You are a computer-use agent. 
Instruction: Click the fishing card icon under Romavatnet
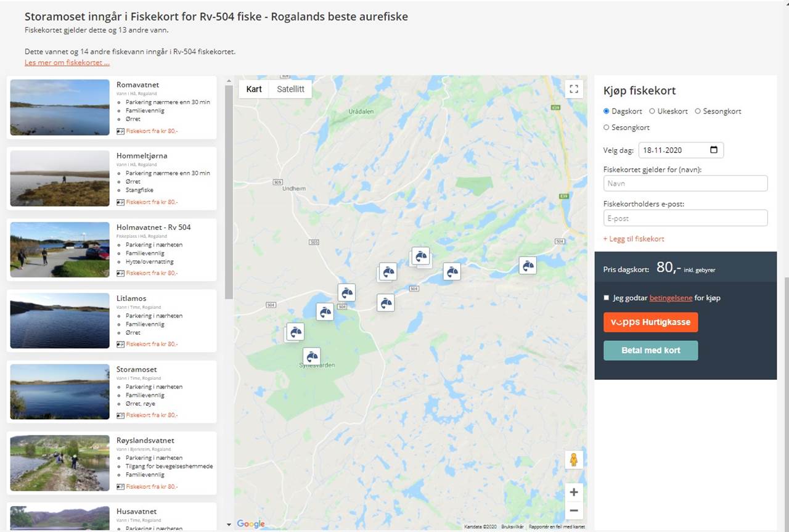(x=120, y=131)
